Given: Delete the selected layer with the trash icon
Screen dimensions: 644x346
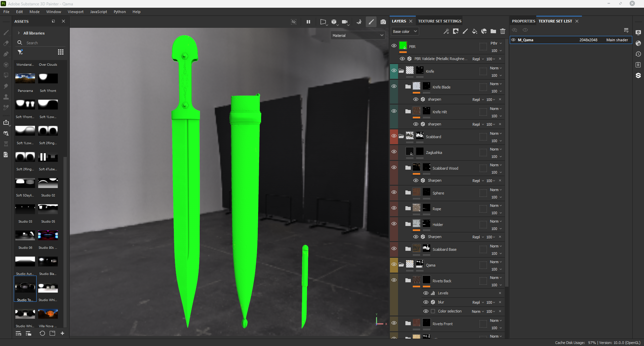Looking at the screenshot, I should (502, 31).
